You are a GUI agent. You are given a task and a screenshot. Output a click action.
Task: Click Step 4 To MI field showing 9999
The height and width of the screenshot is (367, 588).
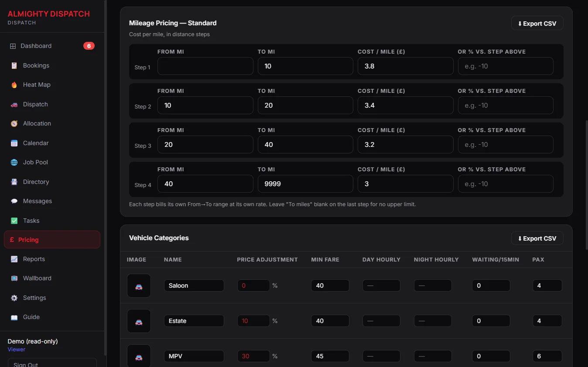point(305,184)
